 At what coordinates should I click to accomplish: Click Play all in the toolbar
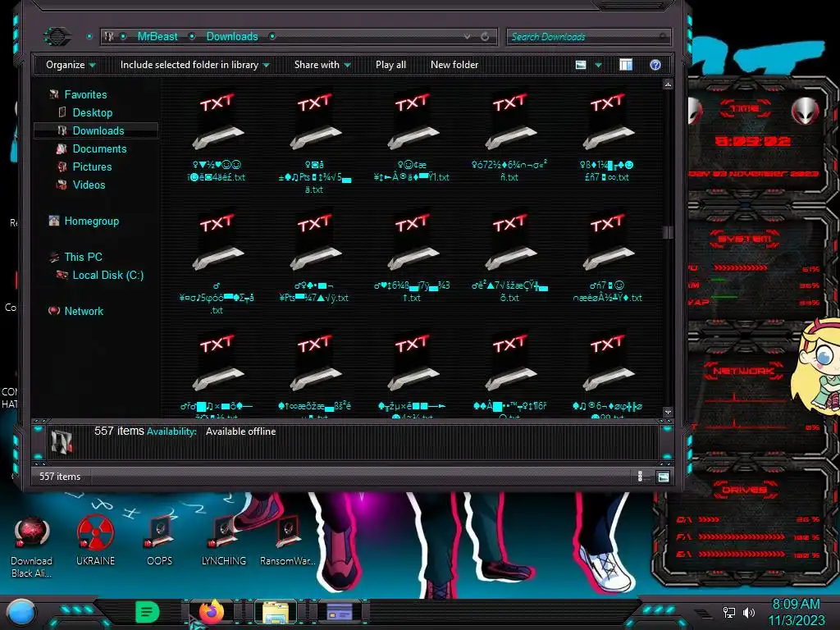390,65
